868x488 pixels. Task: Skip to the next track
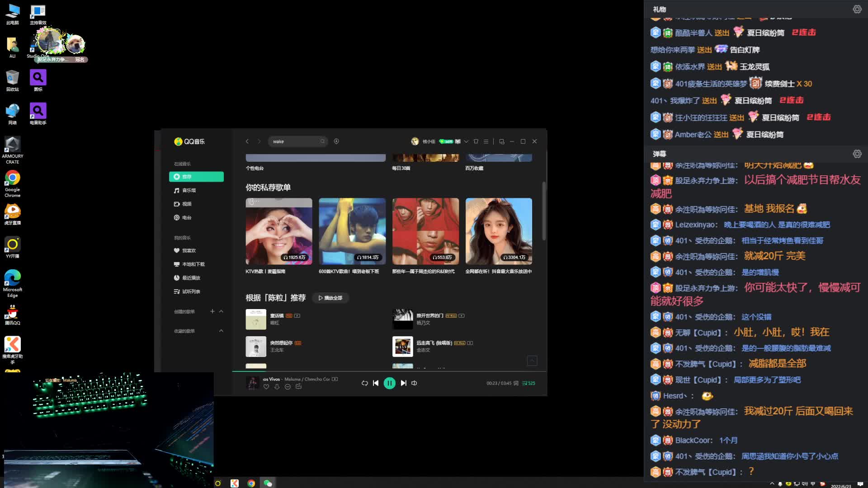click(x=403, y=383)
